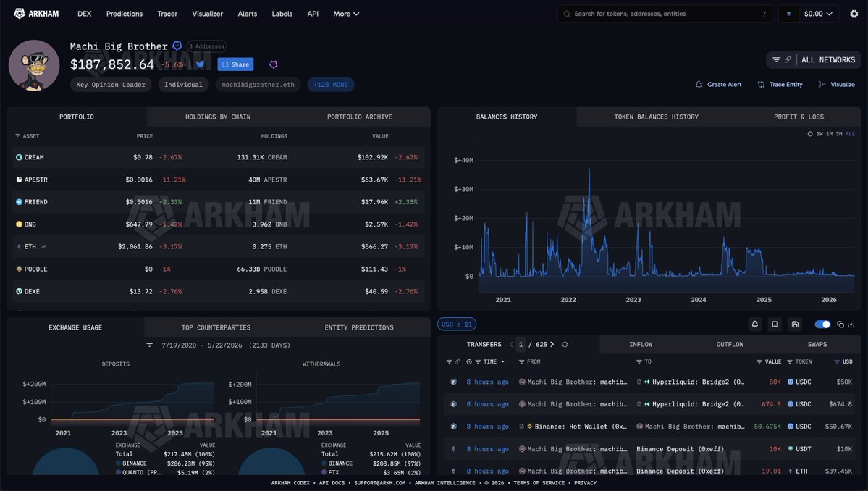Expand the $0.00 balance dropdown

(x=817, y=14)
